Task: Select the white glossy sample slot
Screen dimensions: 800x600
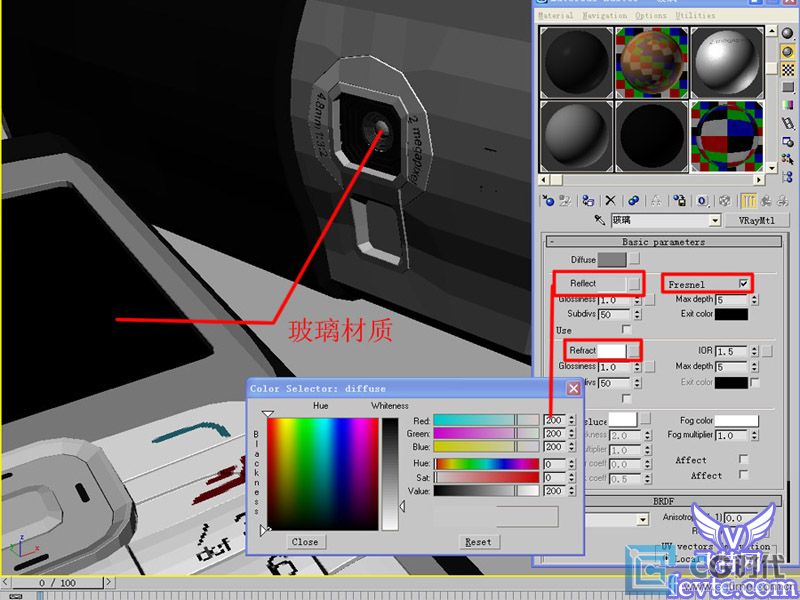Action: (727, 63)
